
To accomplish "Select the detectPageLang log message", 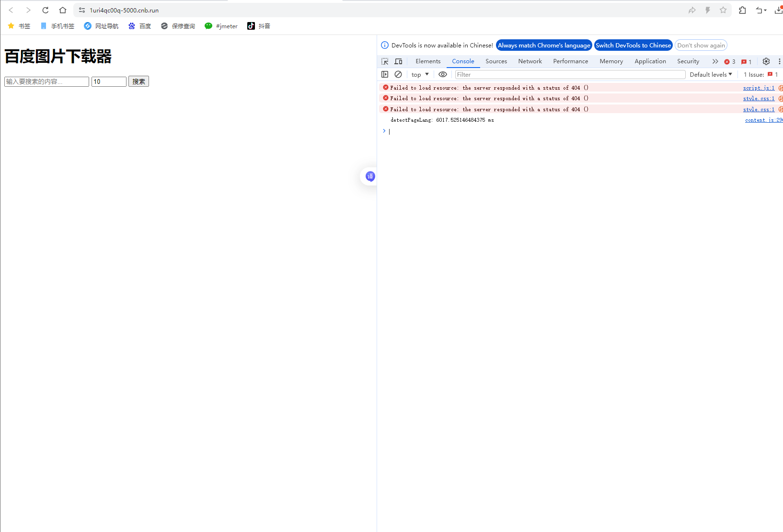I will click(442, 120).
